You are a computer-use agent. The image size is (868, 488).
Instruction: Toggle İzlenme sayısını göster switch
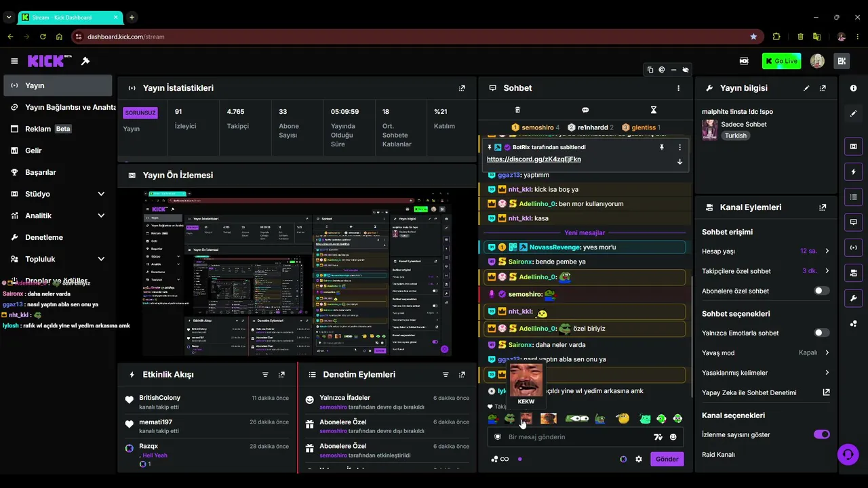click(821, 434)
